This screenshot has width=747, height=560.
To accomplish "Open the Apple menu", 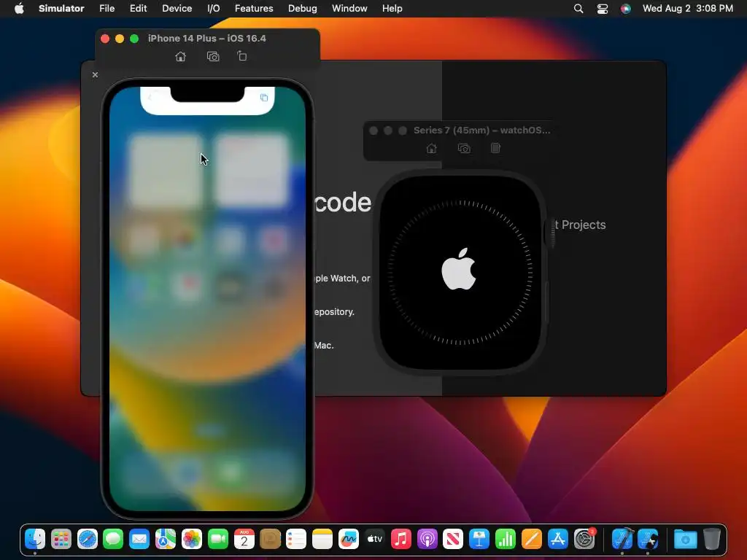I will pos(19,9).
